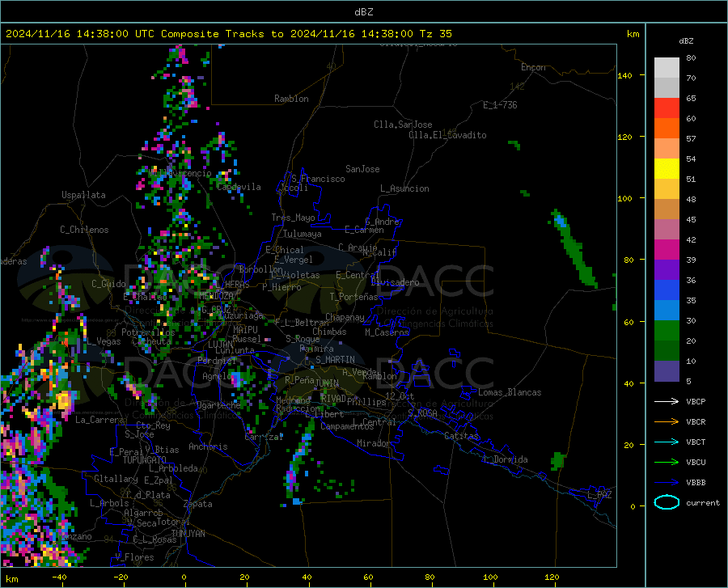
Task: Click the '57' value on the dBZ scale
Action: coord(691,139)
